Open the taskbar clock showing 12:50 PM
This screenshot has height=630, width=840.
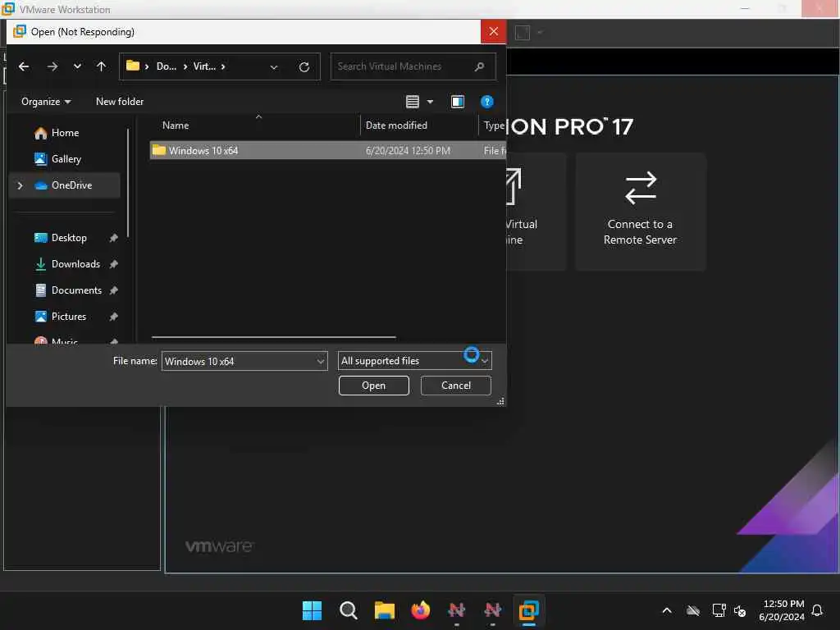(782, 610)
